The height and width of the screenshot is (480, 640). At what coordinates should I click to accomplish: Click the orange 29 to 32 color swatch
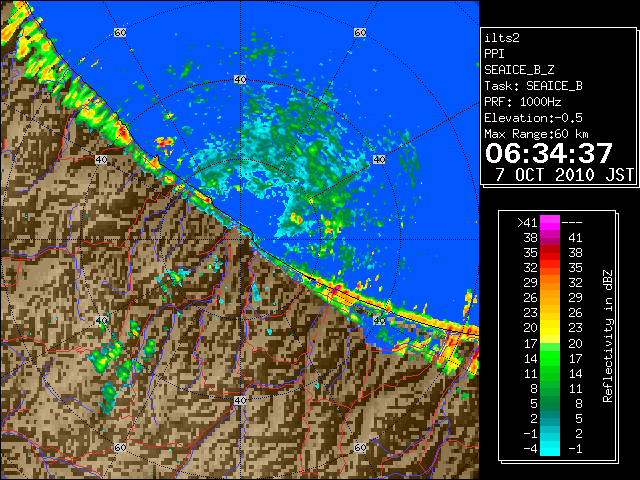[x=550, y=283]
